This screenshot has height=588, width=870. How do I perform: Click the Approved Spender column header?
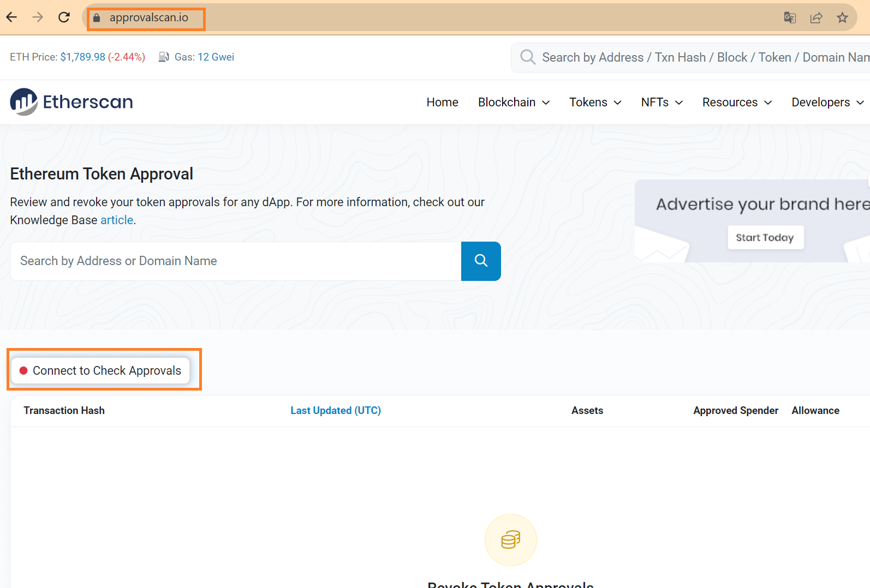click(736, 410)
